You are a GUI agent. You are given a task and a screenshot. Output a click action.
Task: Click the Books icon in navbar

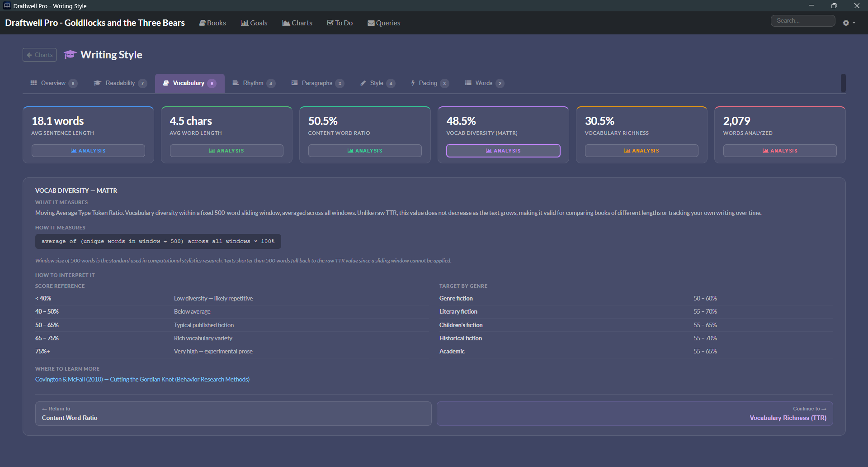point(203,23)
